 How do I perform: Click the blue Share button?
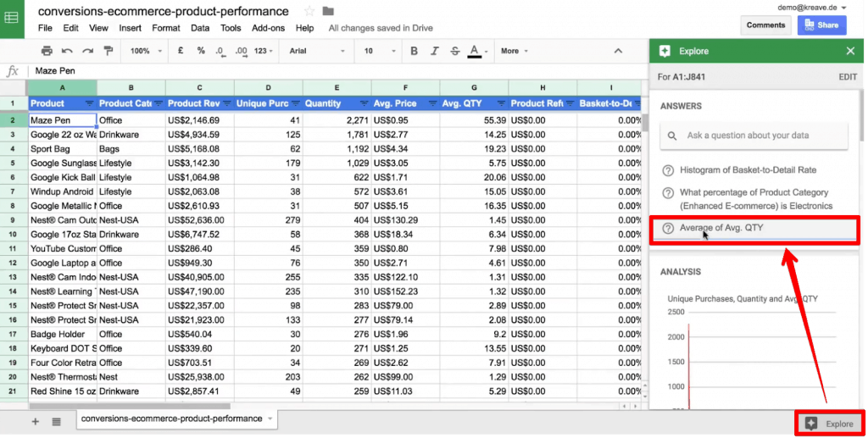(821, 25)
